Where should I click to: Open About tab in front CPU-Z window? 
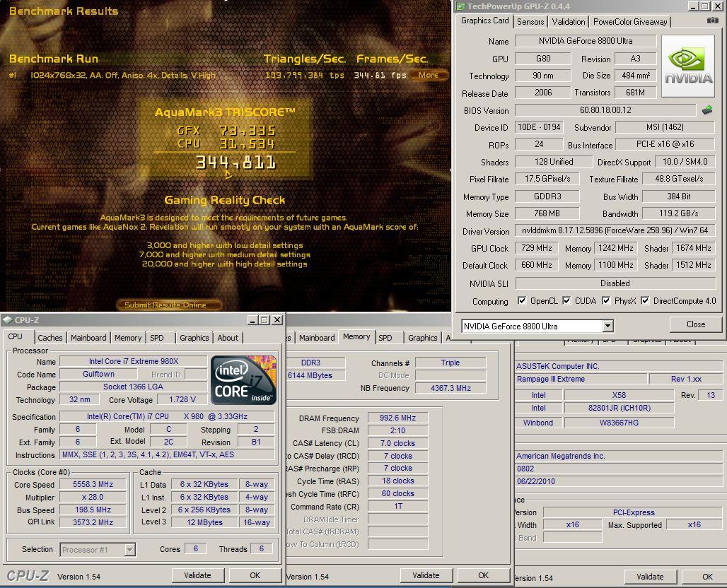(228, 338)
